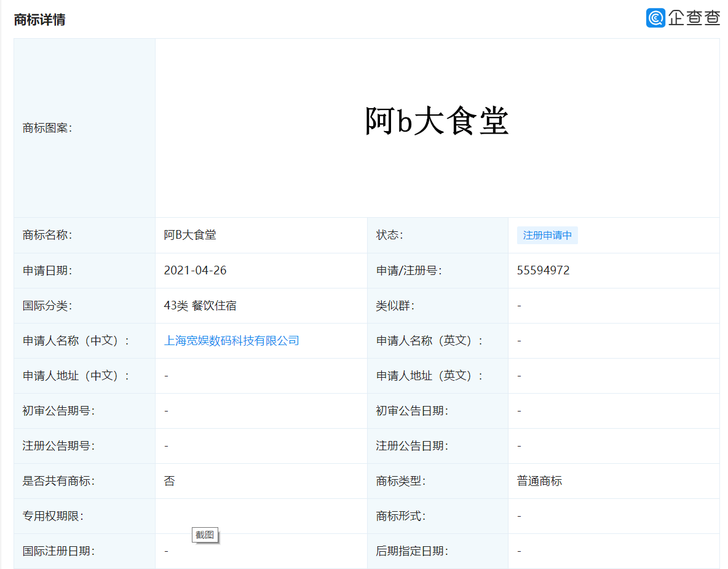Viewport: 728px width, 569px height.
Task: Click the 国际分类 label
Action: click(47, 306)
